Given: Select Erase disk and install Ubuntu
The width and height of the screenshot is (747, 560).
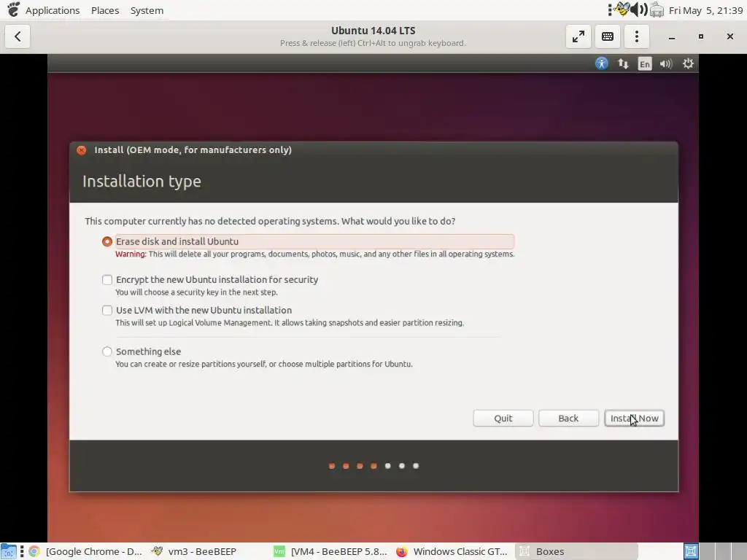Looking at the screenshot, I should (x=107, y=241).
